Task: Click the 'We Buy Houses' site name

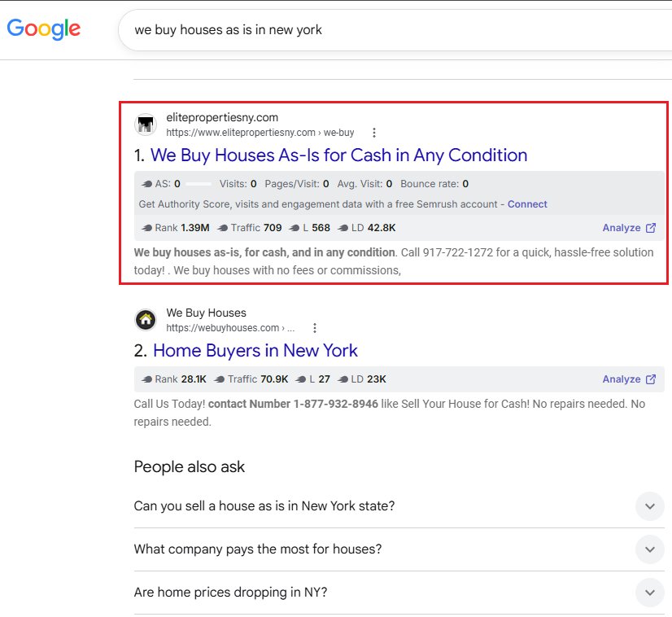Action: (206, 313)
